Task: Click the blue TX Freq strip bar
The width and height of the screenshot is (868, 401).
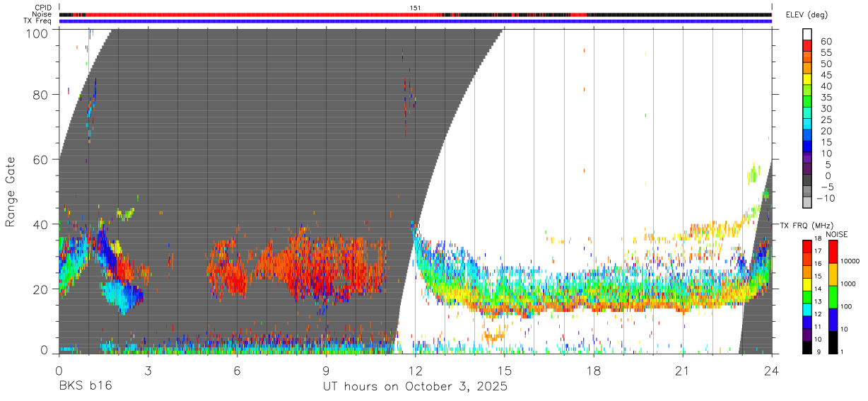Action: coord(416,21)
